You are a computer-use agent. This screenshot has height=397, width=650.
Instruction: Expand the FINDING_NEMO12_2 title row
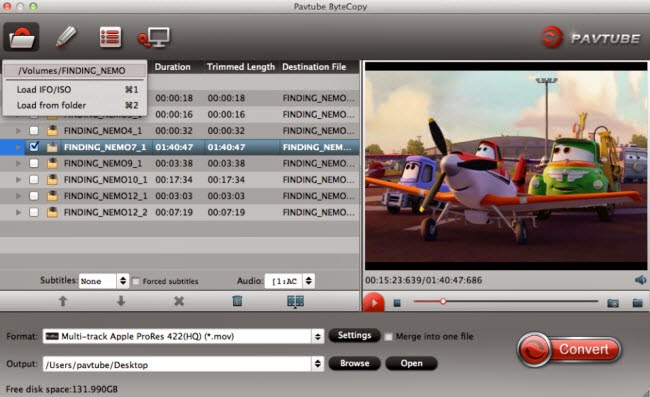point(18,212)
